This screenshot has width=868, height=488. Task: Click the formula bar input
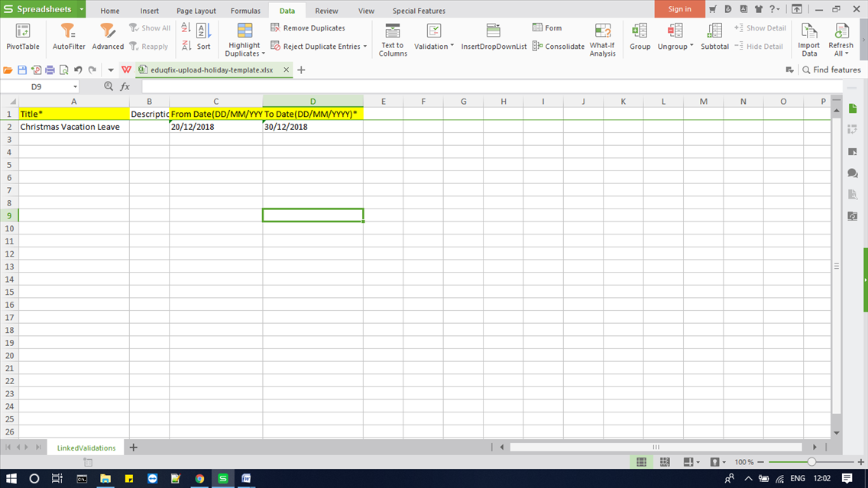tap(491, 86)
